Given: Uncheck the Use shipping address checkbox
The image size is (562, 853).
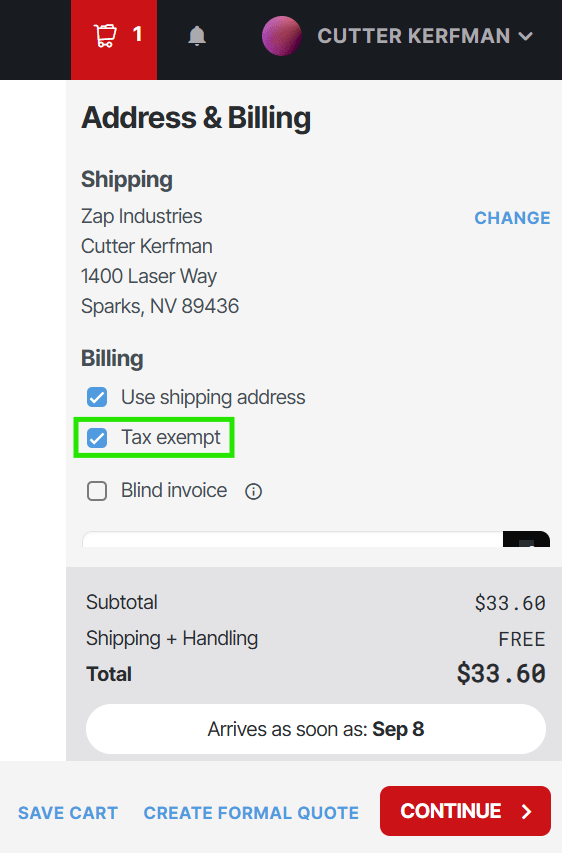Looking at the screenshot, I should [97, 397].
